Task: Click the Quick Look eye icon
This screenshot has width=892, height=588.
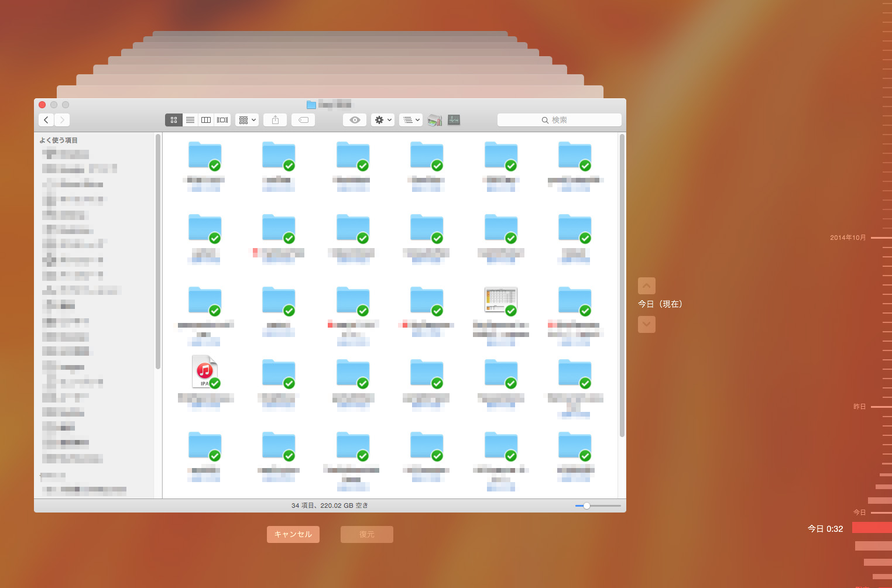Action: [355, 120]
